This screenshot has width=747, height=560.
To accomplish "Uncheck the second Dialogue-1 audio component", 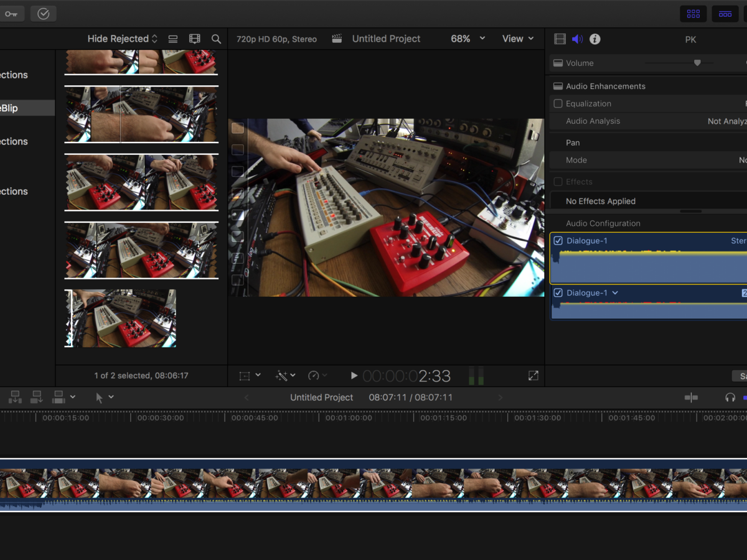I will [558, 293].
